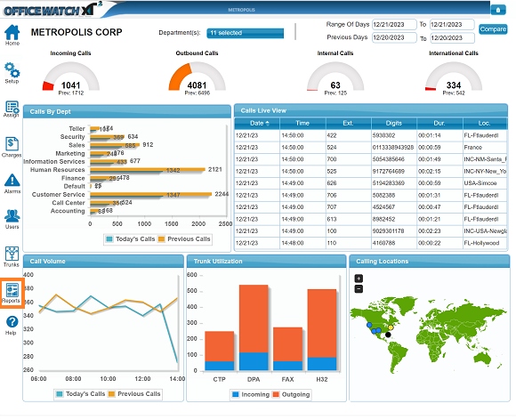Click the Internal Calls gauge 63
Image resolution: width=516 pixels, height=420 pixels.
pyautogui.click(x=335, y=77)
